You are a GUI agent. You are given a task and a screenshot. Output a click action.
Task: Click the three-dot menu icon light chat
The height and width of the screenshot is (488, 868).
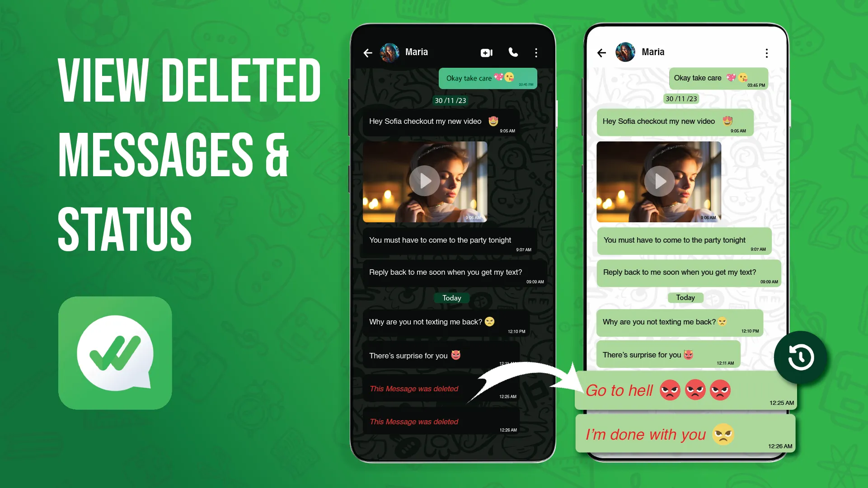pos(767,53)
